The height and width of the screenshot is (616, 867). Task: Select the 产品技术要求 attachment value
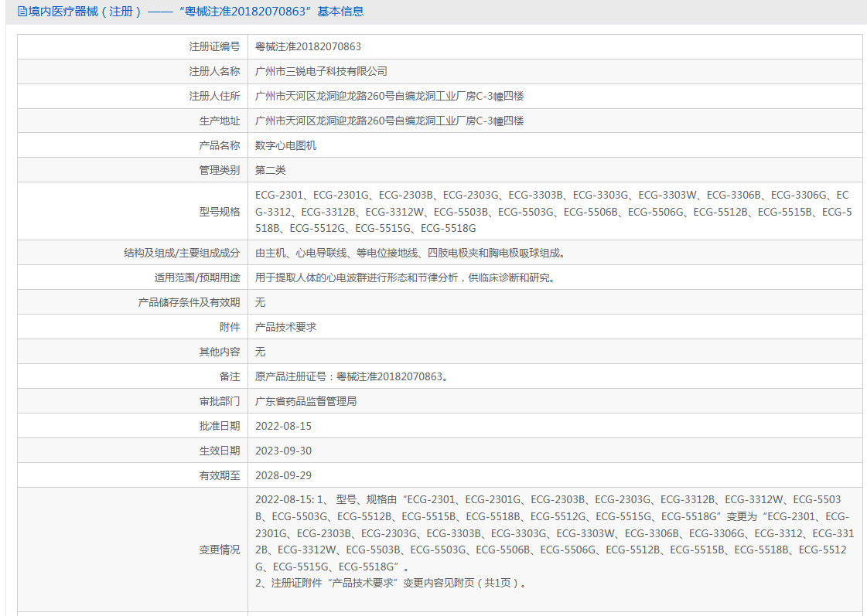click(286, 327)
